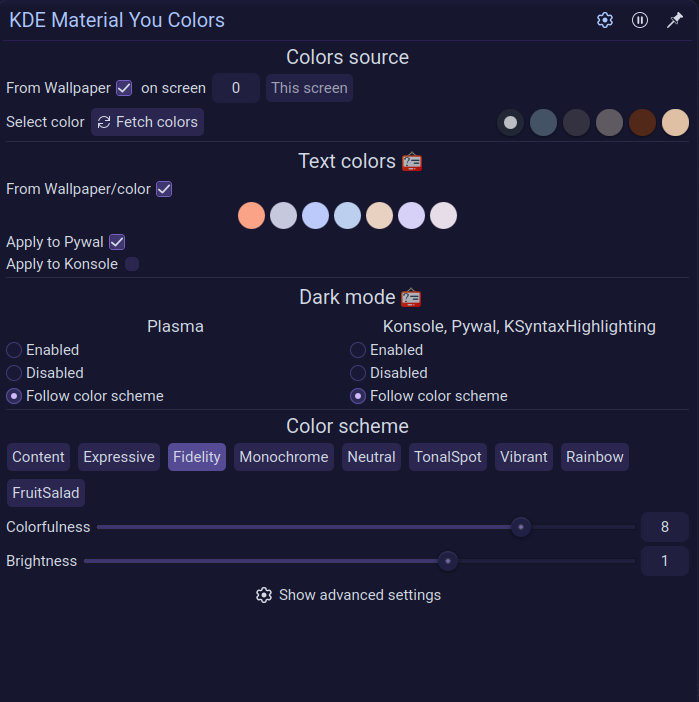
Task: Click the info icon beside Text colors
Action: pos(412,162)
